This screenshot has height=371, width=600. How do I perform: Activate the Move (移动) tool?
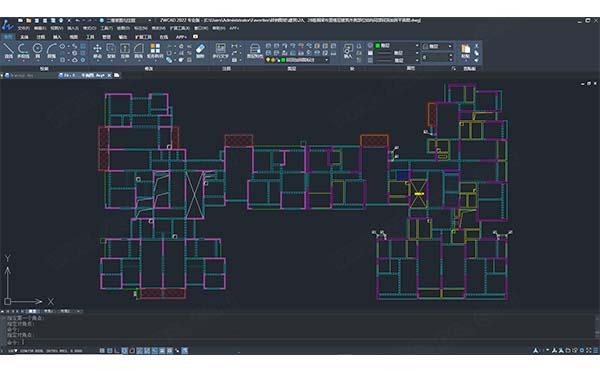coord(97,50)
